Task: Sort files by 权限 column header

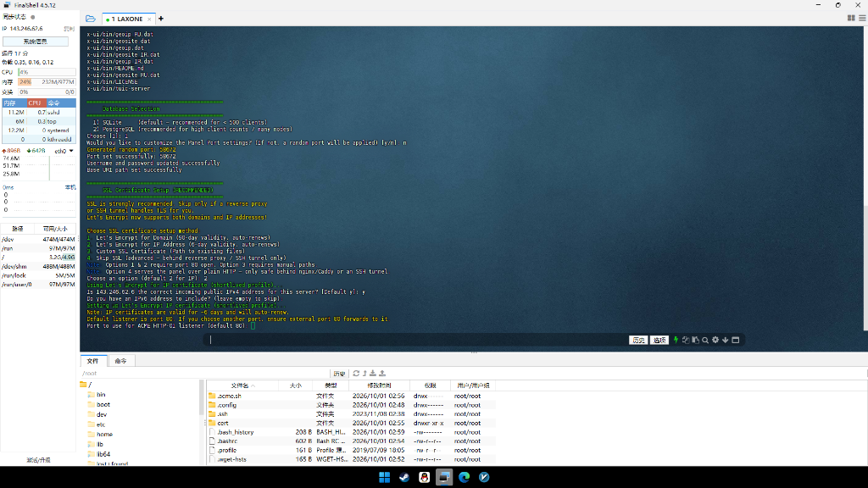Action: coord(430,385)
